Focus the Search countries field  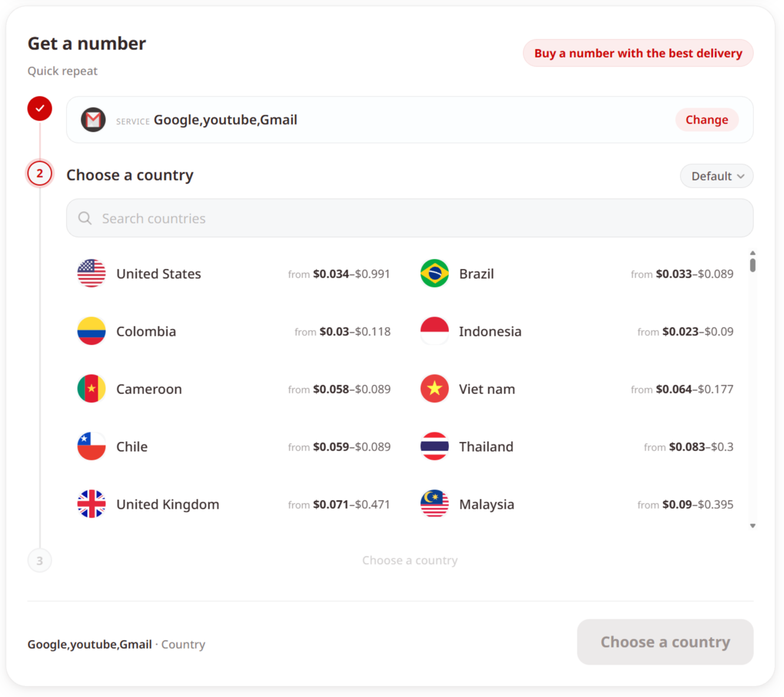point(410,218)
